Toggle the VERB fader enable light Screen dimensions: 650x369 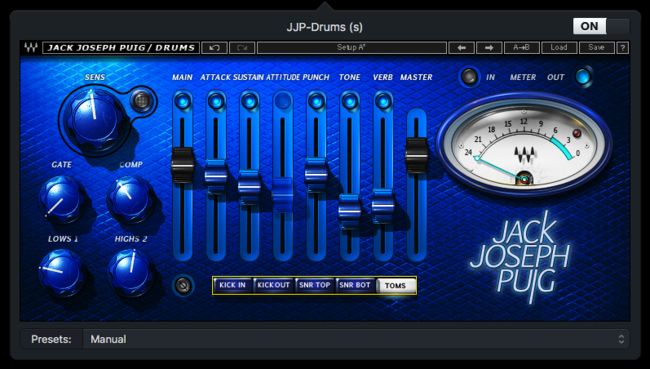point(383,101)
